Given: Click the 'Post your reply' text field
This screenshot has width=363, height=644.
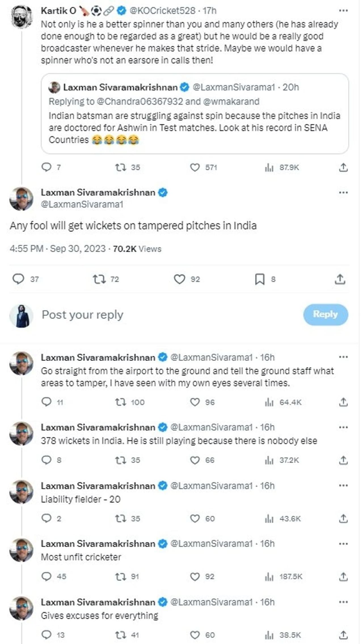Looking at the screenshot, I should [x=83, y=314].
